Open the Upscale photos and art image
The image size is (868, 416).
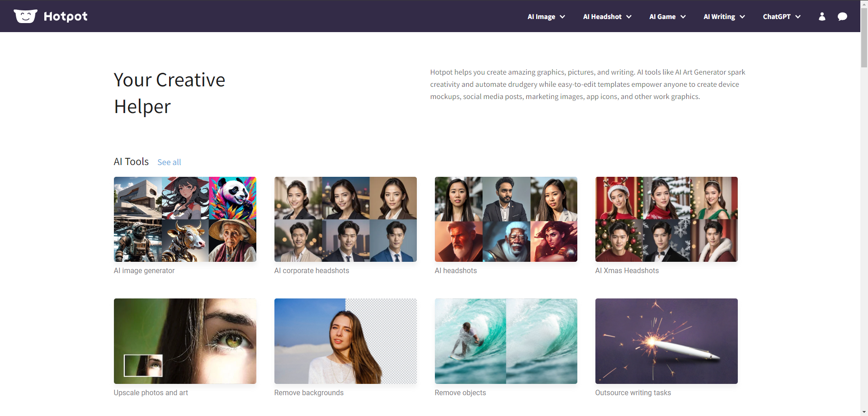[185, 341]
